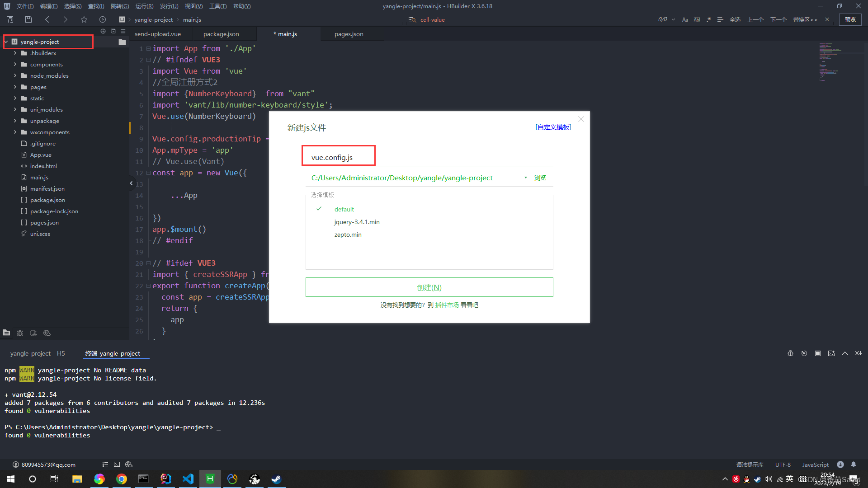868x488 pixels.
Task: Open 自定义模板 link in dialog
Action: tap(553, 127)
